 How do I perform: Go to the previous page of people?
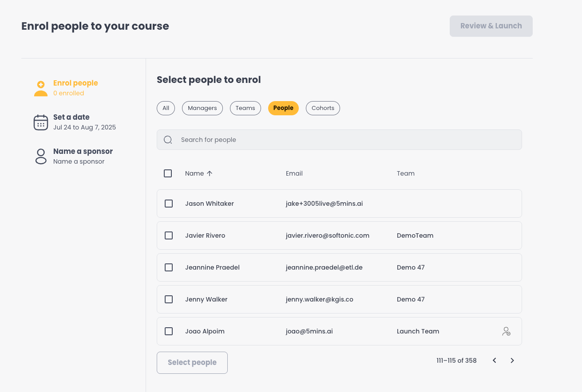coord(495,361)
